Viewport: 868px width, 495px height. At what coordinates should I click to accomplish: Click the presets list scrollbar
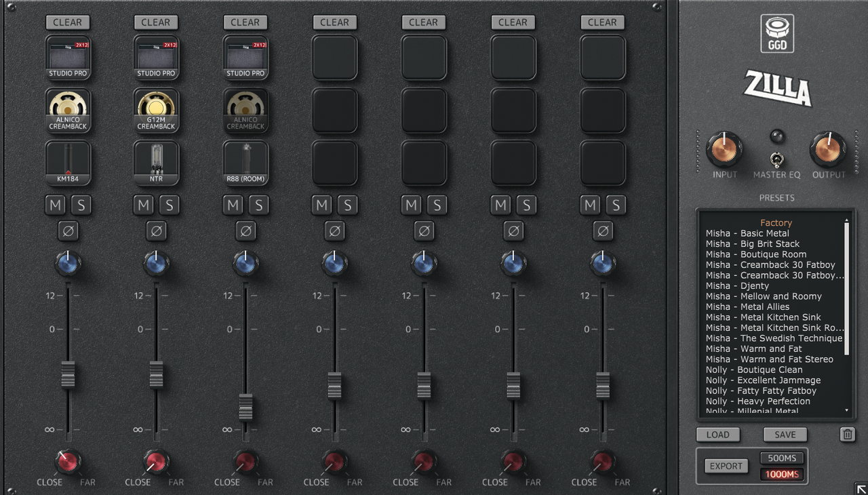(x=846, y=288)
